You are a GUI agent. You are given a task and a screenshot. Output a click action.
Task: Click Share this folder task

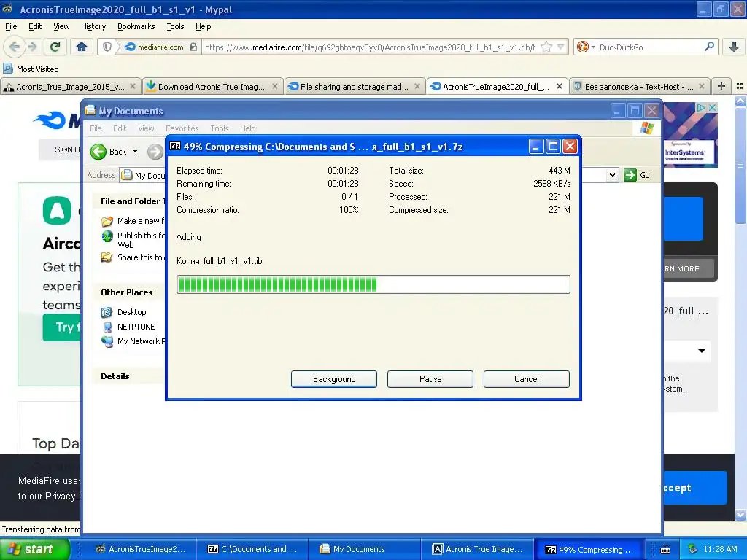click(133, 257)
